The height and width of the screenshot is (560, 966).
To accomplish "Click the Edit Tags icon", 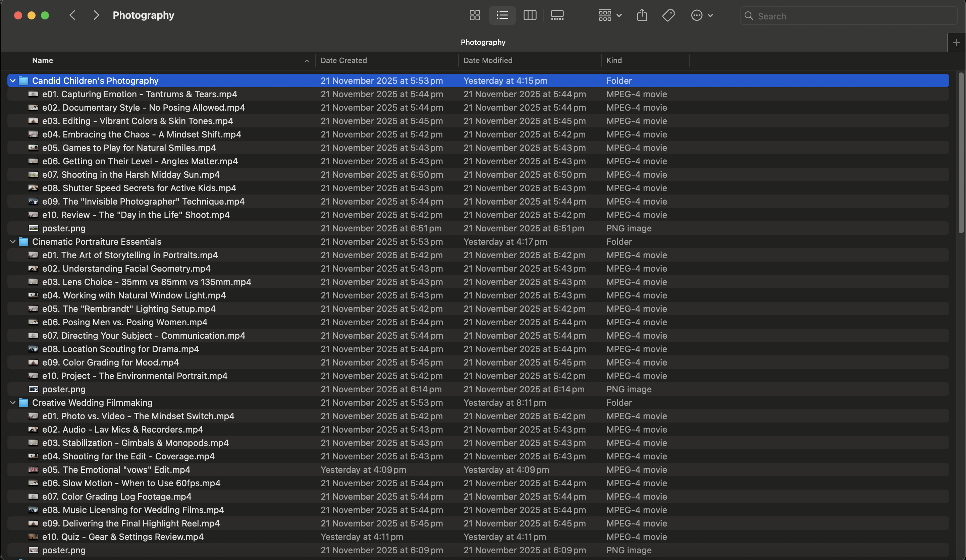I will [x=668, y=15].
